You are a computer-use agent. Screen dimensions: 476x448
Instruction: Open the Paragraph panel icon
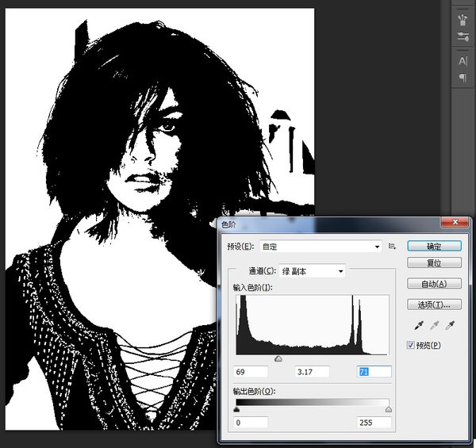[x=463, y=78]
